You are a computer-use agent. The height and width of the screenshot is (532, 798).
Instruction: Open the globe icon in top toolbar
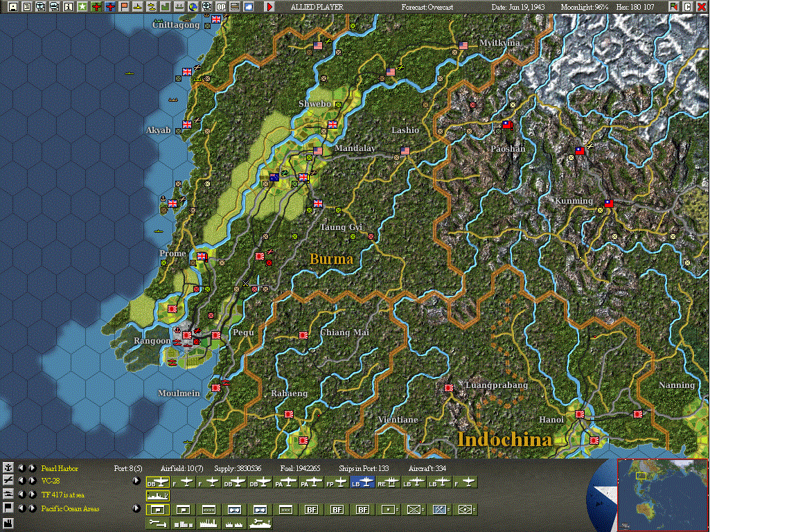(x=193, y=7)
